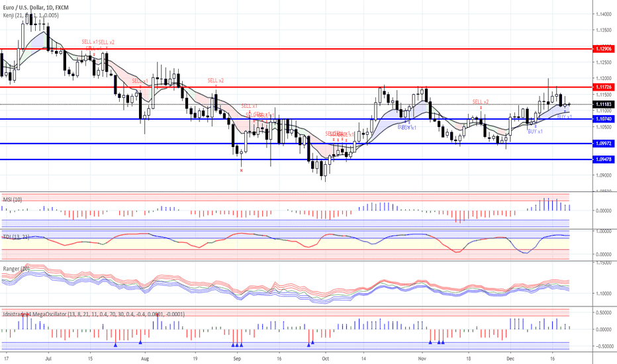Select the Kenji indicator legend label

26,14
